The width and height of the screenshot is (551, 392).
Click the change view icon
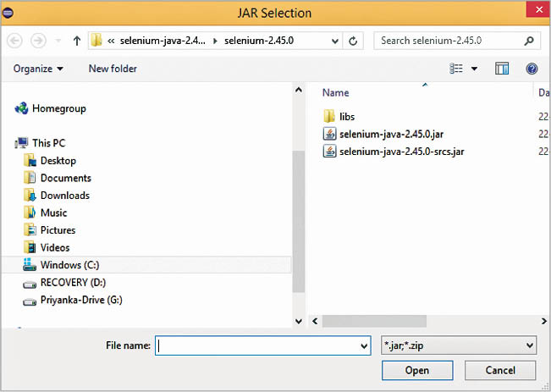(x=457, y=69)
